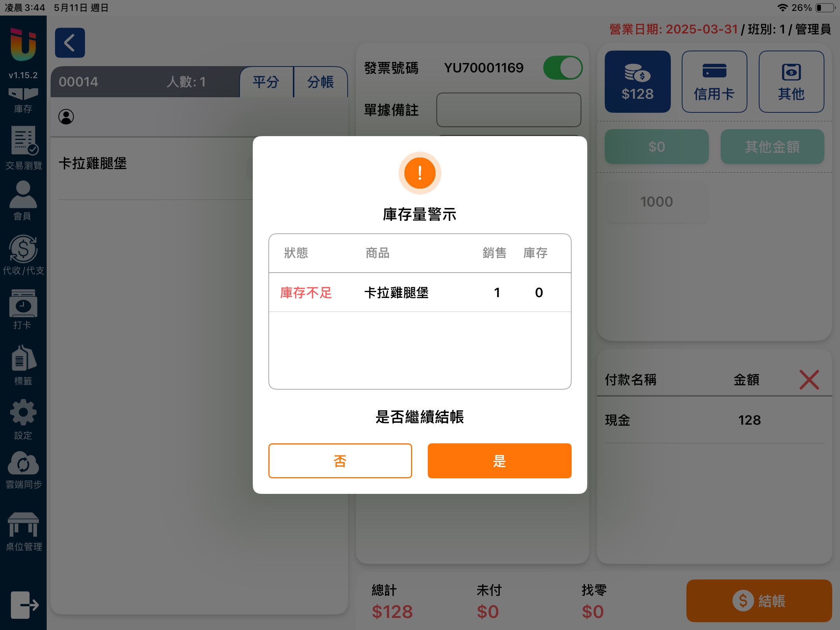Open the 庫存 inventory sidebar icon

click(x=23, y=100)
